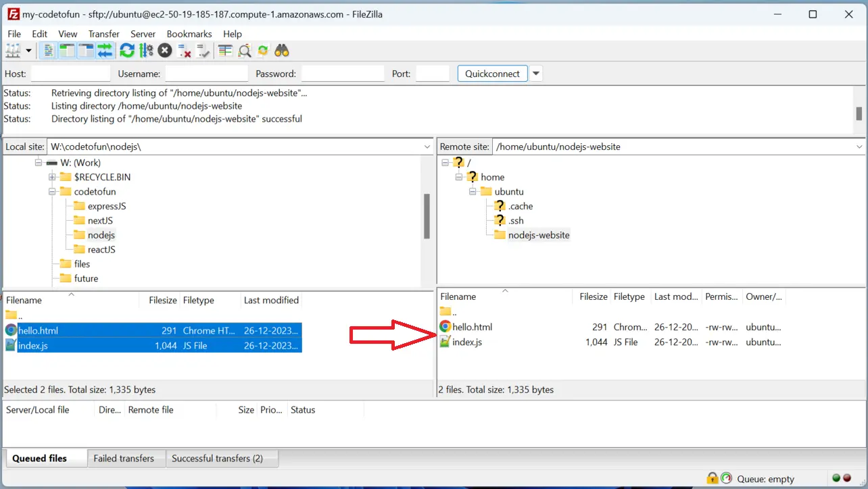Image resolution: width=868 pixels, height=489 pixels.
Task: Cancel current operation icon
Action: (x=165, y=51)
